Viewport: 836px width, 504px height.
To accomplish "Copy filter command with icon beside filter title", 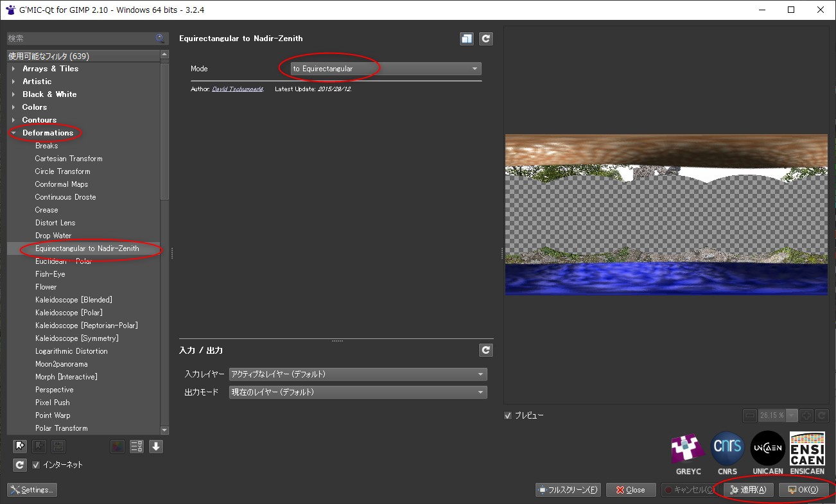I will tap(467, 39).
